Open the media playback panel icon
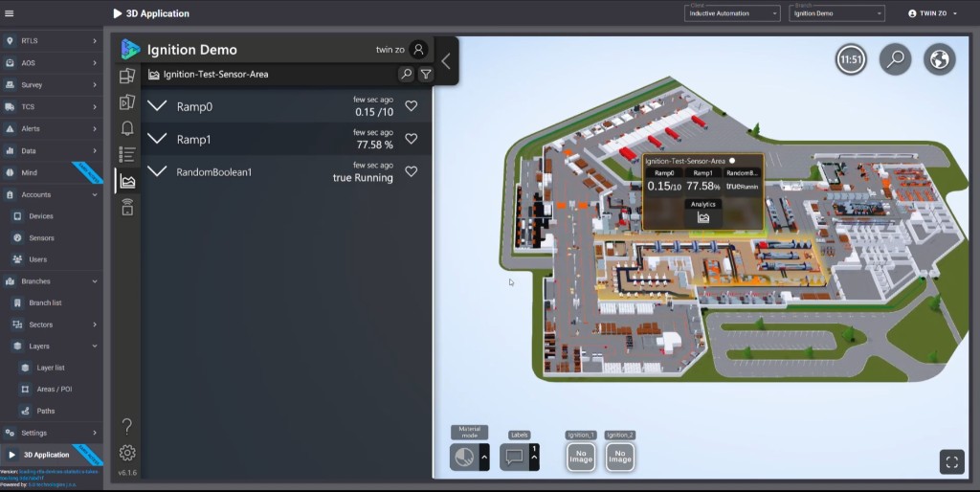980x492 pixels. pyautogui.click(x=127, y=101)
